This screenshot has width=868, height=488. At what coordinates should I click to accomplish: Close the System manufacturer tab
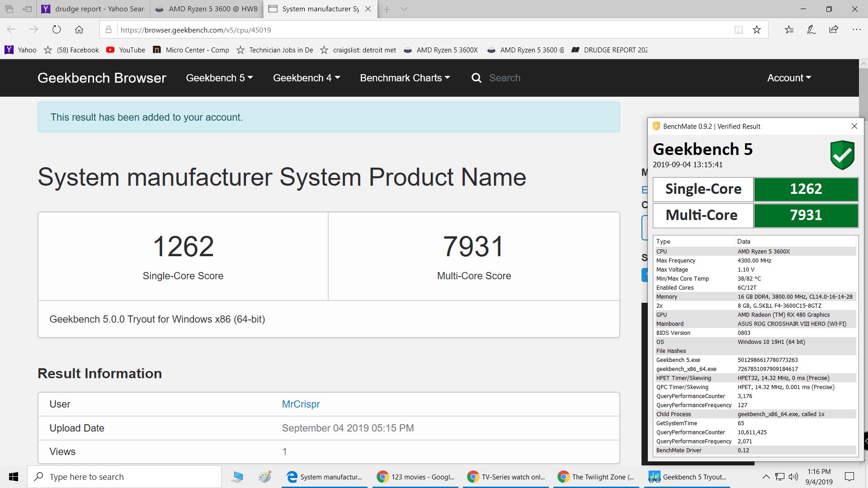(x=368, y=9)
